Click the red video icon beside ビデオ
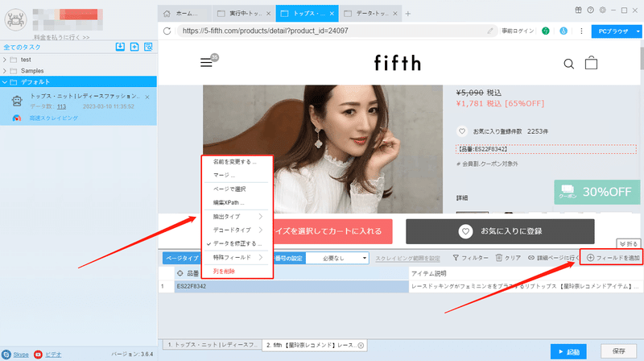 pyautogui.click(x=38, y=355)
